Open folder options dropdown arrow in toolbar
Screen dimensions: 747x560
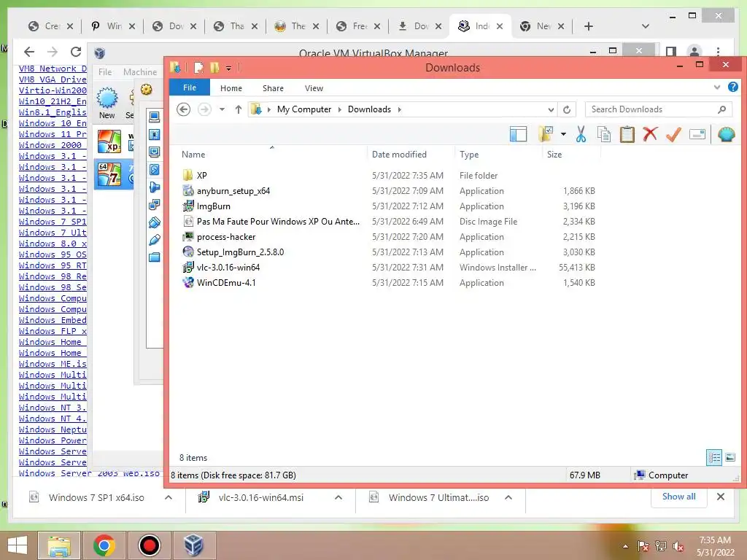[x=563, y=134]
